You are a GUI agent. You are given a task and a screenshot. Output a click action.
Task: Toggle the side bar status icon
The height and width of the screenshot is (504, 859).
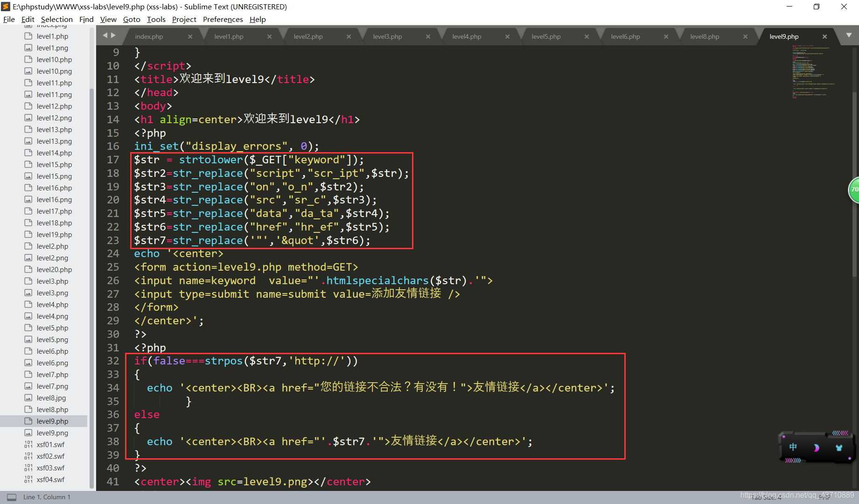(x=12, y=497)
